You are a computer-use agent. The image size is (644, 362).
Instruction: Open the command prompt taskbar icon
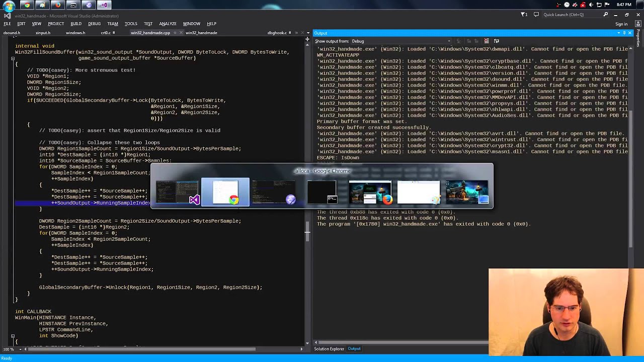tap(73, 5)
